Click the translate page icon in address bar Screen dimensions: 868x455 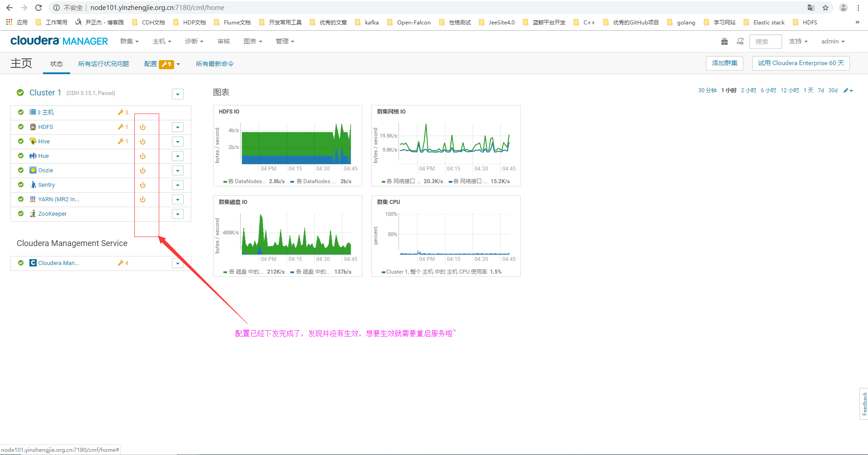[811, 8]
